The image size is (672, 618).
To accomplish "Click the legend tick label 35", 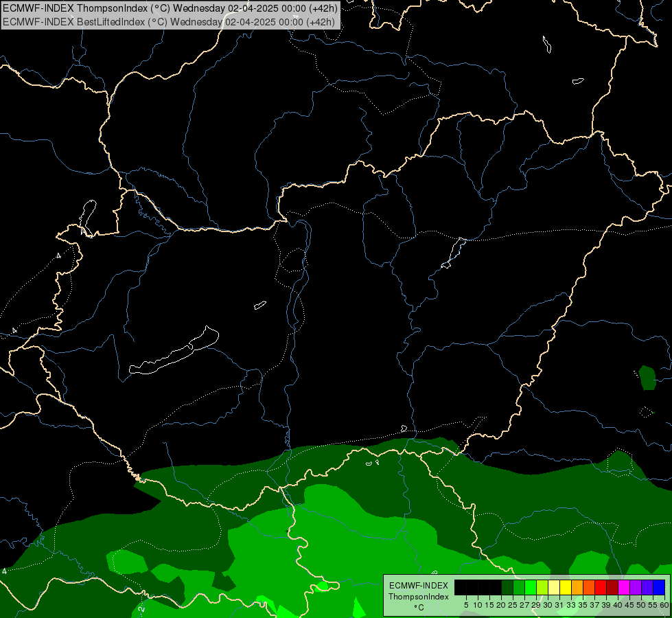I will 583,605.
